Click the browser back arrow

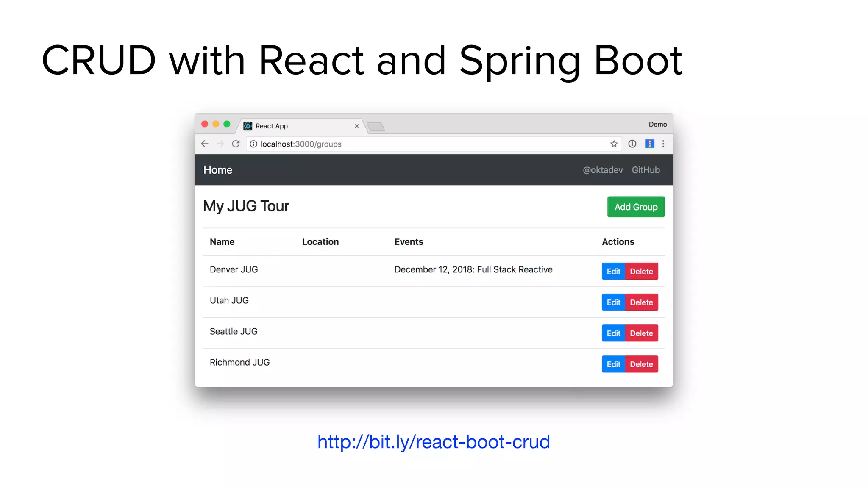click(x=205, y=144)
